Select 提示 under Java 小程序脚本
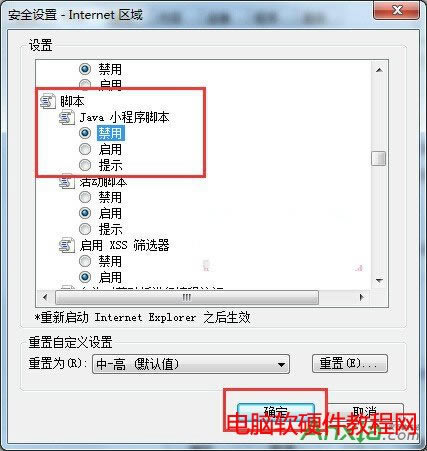427x451 pixels. click(85, 165)
